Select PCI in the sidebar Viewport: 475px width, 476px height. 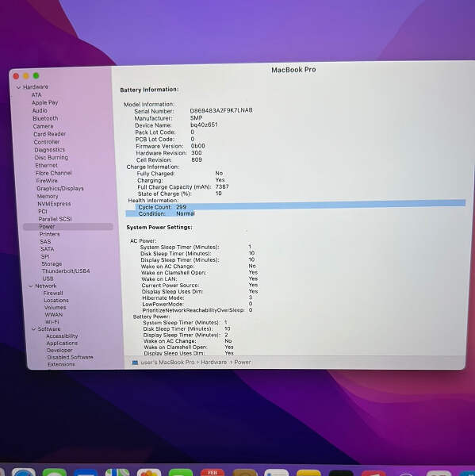[43, 212]
